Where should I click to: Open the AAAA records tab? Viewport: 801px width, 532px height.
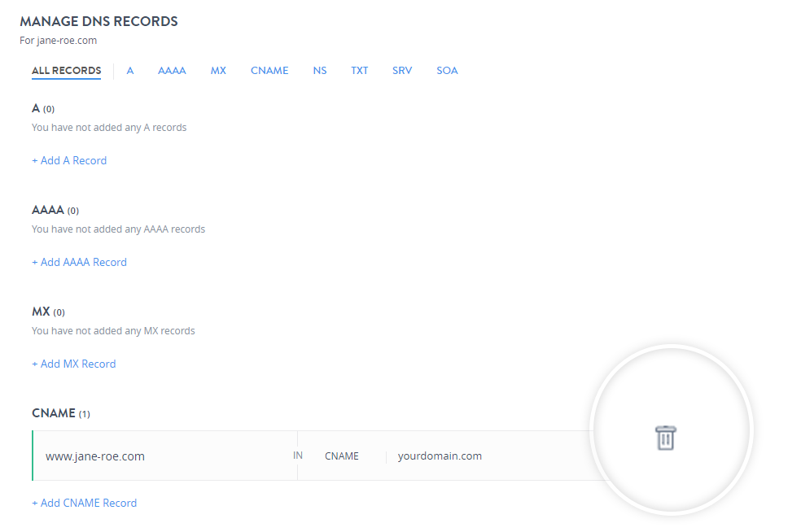pos(172,71)
